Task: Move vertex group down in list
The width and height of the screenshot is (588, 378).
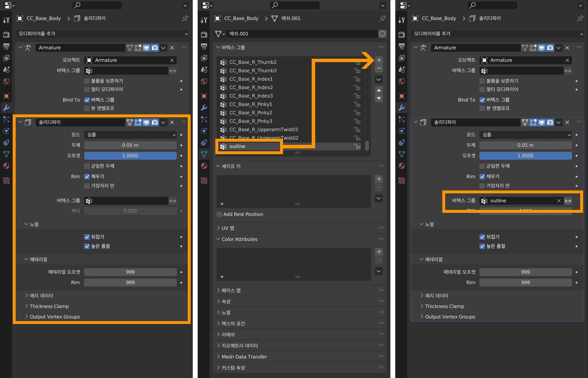Action: tap(379, 98)
